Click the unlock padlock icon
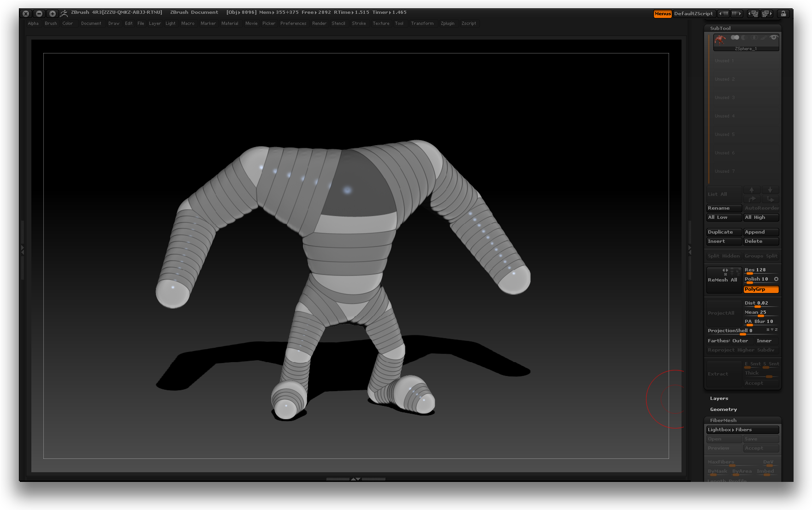Viewport: 812px width, 510px height. click(x=783, y=14)
